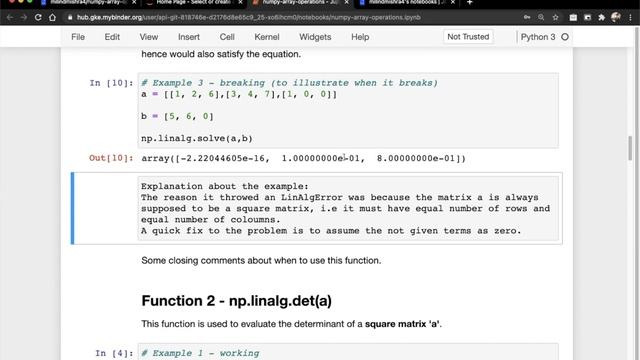Select the In [10]: prompt label
This screenshot has width=640, height=360.
(111, 83)
